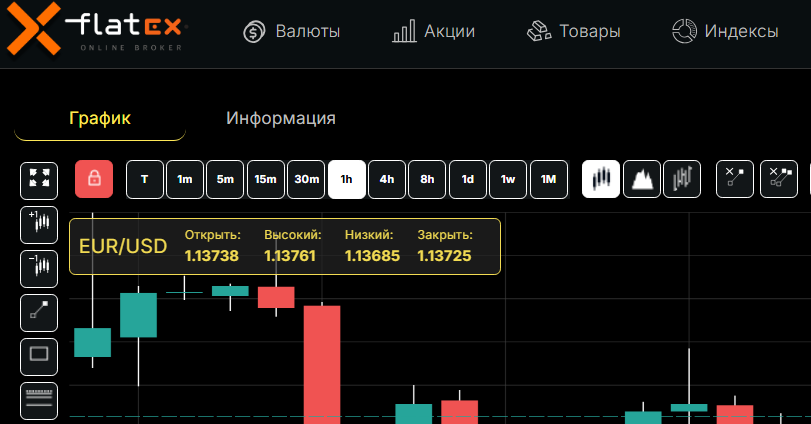
Task: Click the large red candlestick body
Action: [322, 365]
